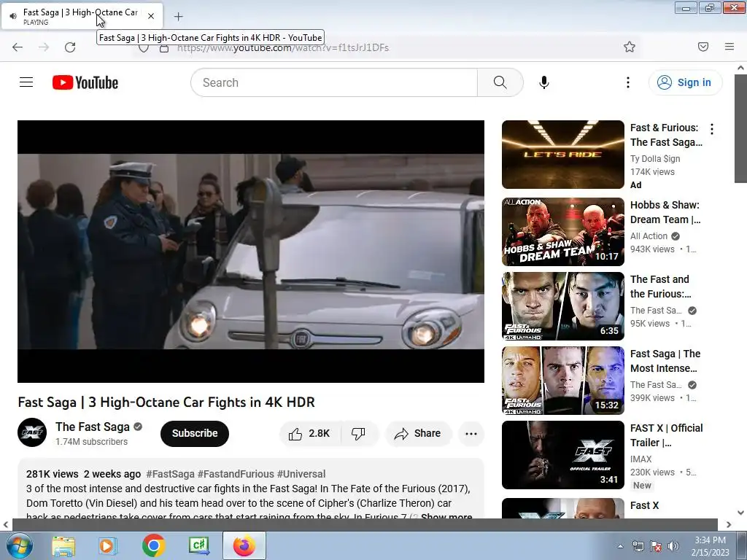
Task: Open the LET'S RIDE ad thumbnail
Action: point(562,155)
